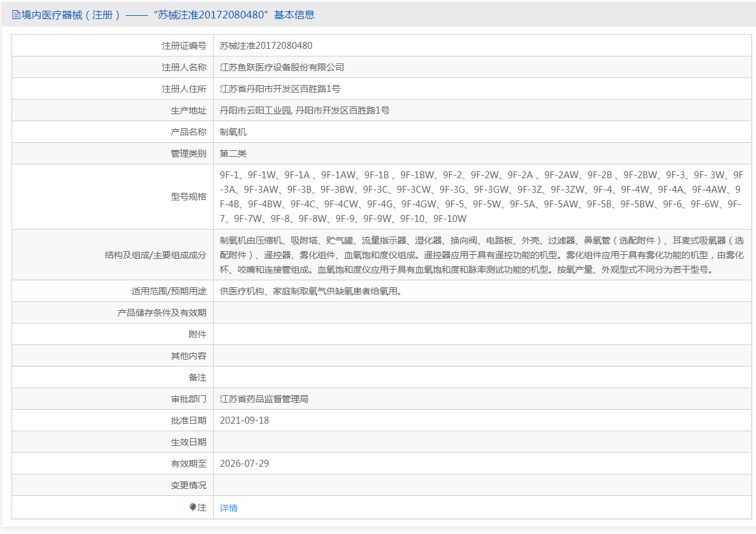
Task: Select the approval date 2021-09-18
Action: click(244, 420)
